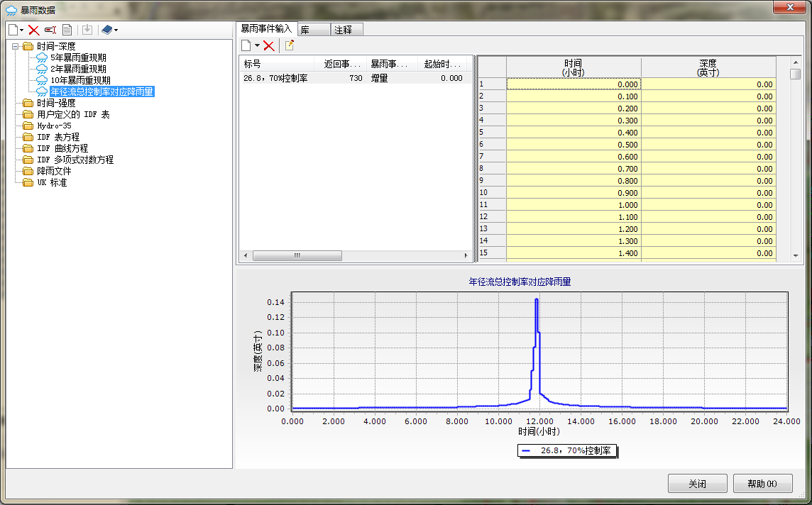Click the 关闭 button
The image size is (812, 505).
(x=698, y=484)
